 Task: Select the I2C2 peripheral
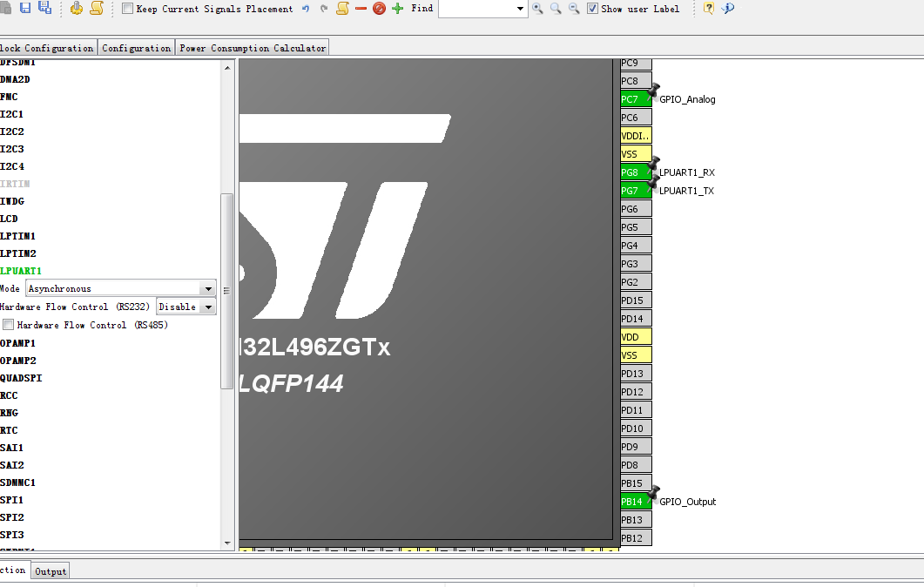click(x=12, y=132)
